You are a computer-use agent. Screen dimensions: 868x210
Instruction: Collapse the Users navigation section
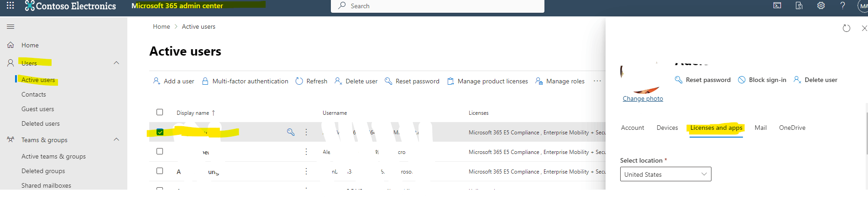116,63
